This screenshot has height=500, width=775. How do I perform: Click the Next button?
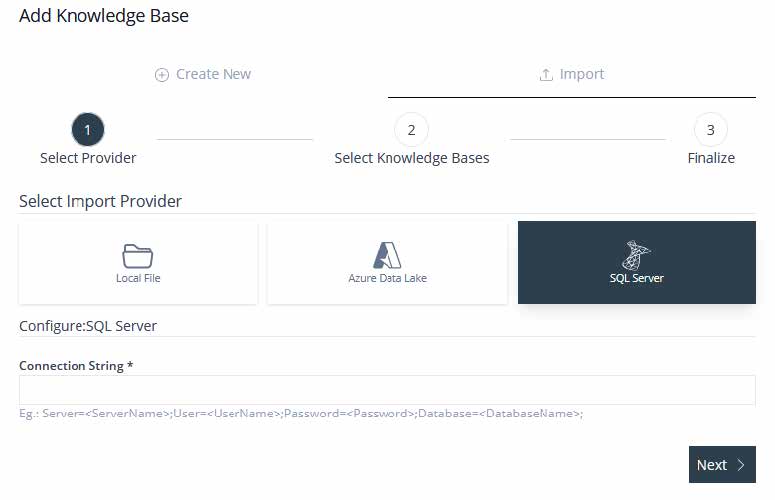(722, 464)
